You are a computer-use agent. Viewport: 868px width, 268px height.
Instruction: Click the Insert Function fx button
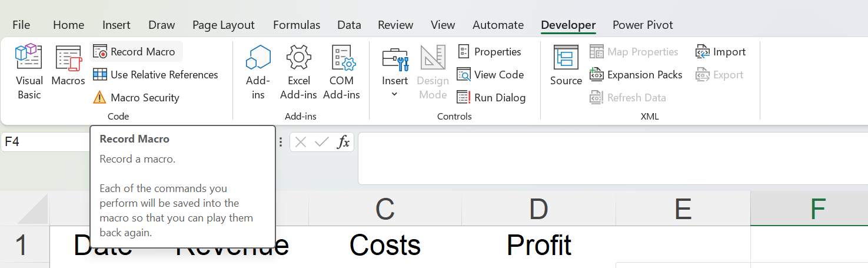click(x=343, y=142)
